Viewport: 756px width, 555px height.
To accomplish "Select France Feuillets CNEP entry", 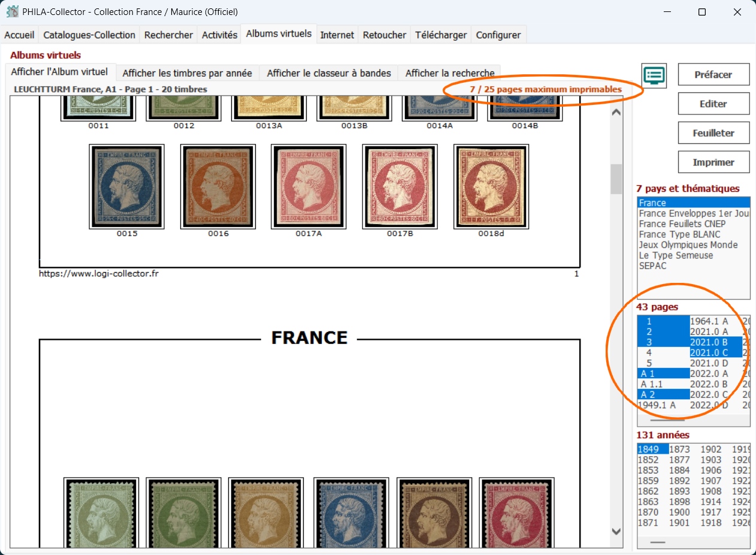I will click(694, 224).
